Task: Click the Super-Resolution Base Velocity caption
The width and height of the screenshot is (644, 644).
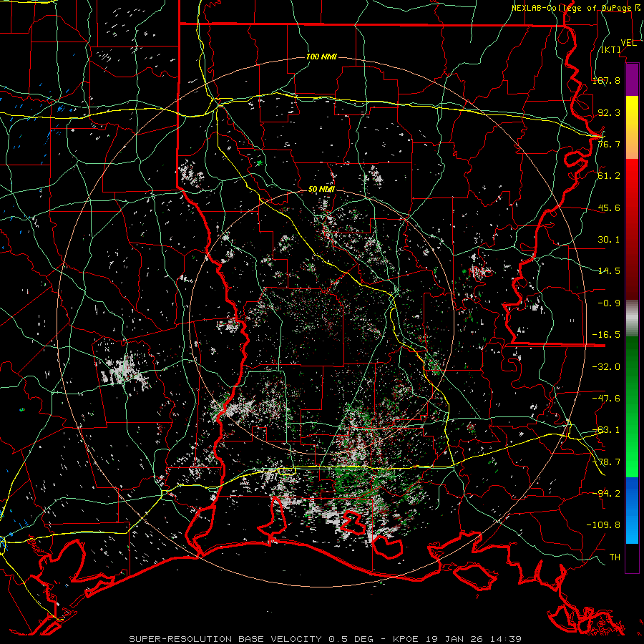Action: click(x=326, y=639)
